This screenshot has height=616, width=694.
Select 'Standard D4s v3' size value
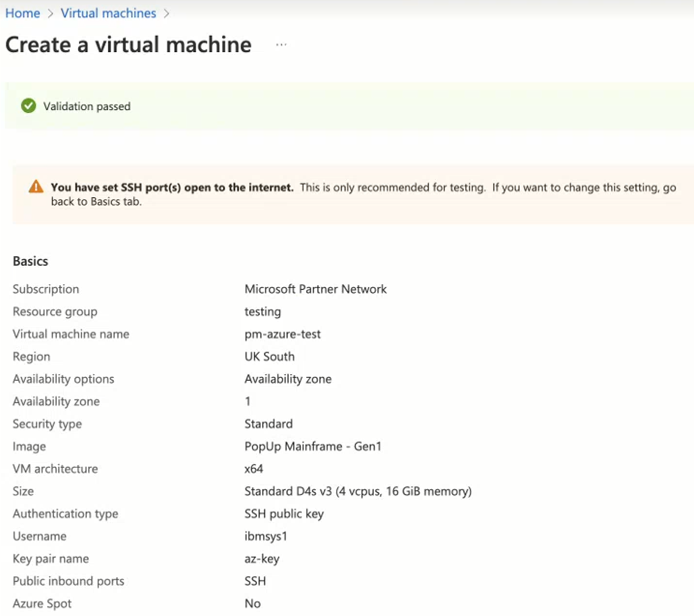tap(358, 491)
